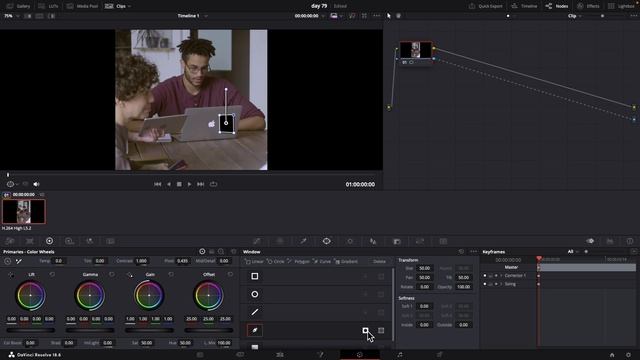Viewport: 640px width, 360px height.
Task: Switch to the Cut page icon
Action: pos(240,355)
